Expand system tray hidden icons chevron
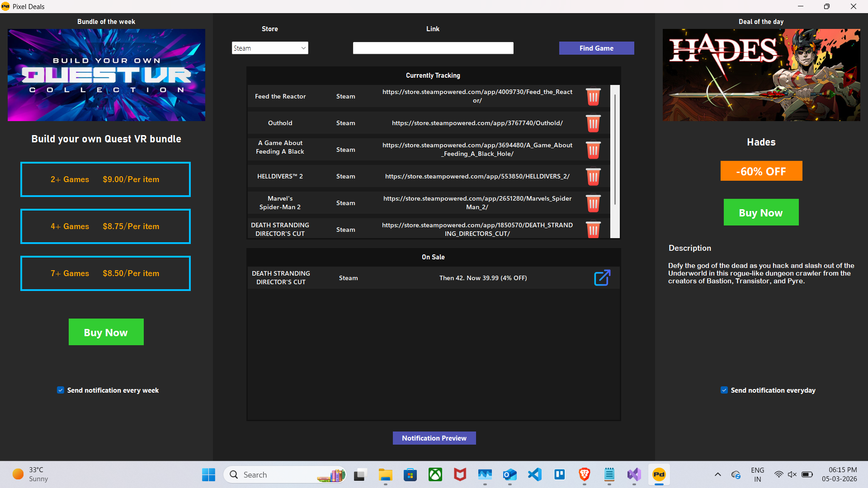Screen dimensions: 868x488 click(717, 474)
